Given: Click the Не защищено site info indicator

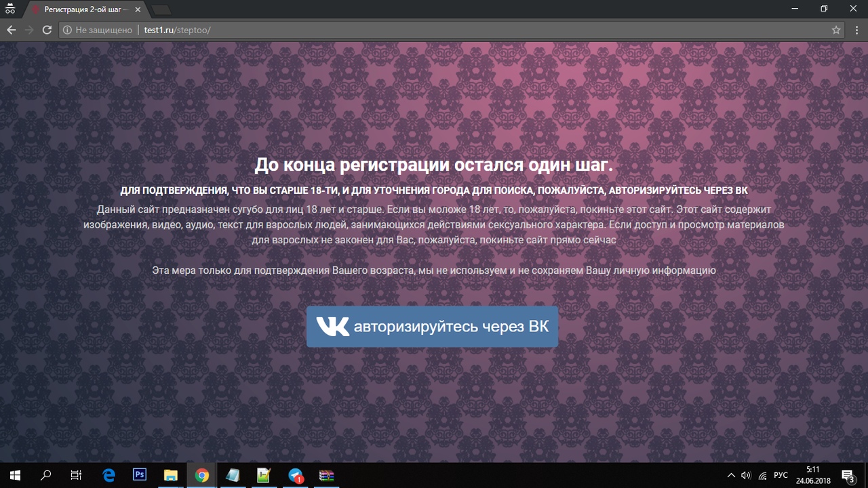Looking at the screenshot, I should click(97, 30).
